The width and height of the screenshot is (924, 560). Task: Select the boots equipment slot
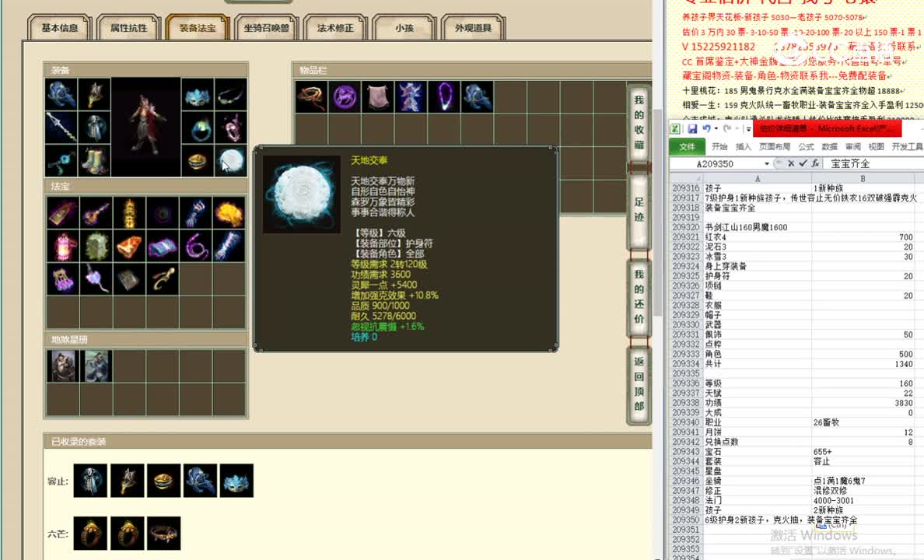click(x=94, y=160)
